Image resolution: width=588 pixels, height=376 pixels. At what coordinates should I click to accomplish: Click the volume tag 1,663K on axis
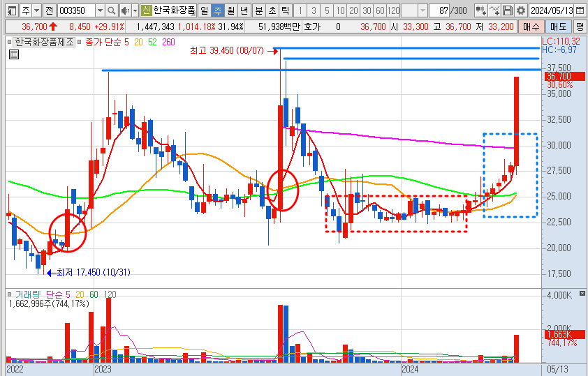[564, 334]
